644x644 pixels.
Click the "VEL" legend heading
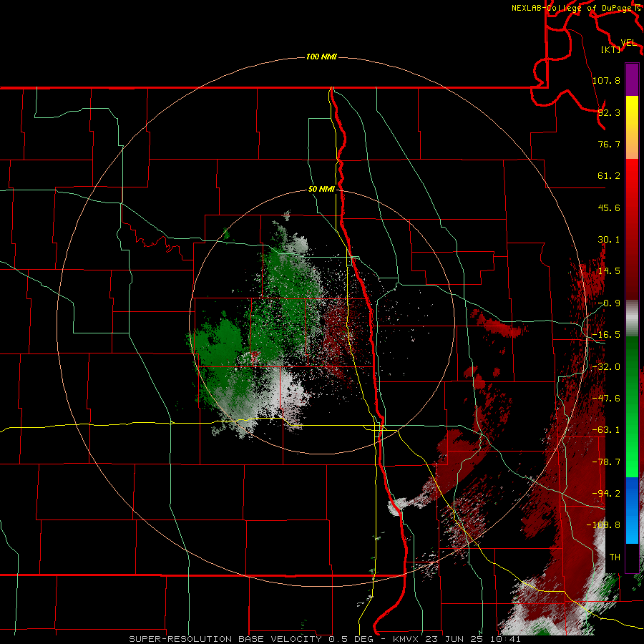pos(628,43)
